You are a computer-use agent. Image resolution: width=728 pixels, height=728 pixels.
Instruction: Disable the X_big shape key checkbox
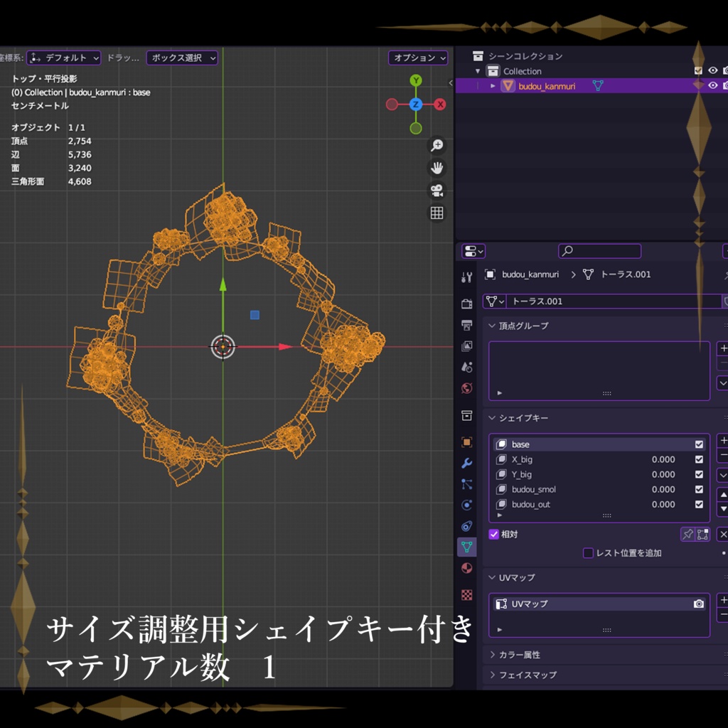[x=697, y=459]
